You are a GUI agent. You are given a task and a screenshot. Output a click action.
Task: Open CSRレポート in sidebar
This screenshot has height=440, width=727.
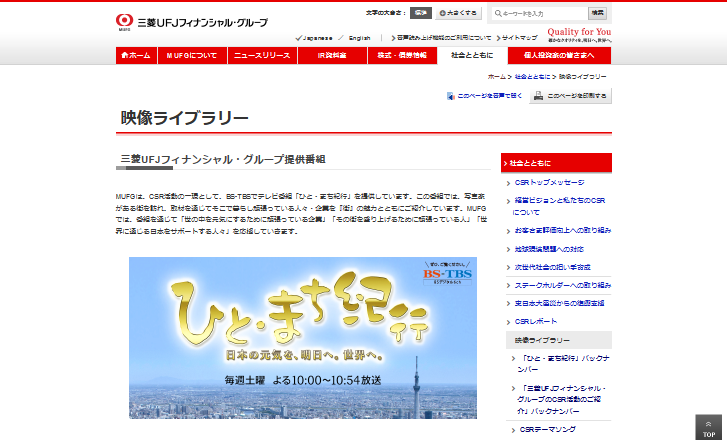pos(536,321)
